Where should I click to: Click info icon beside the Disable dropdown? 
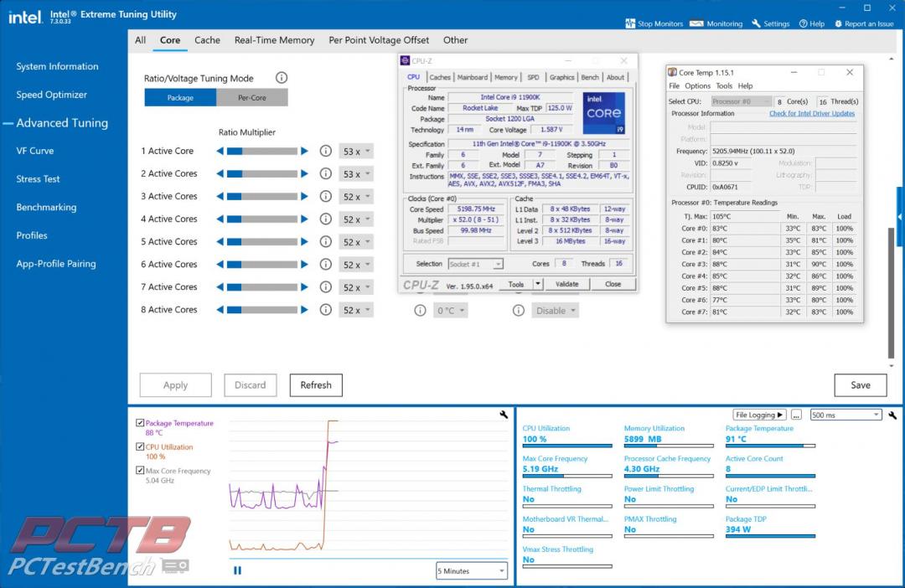(x=519, y=311)
